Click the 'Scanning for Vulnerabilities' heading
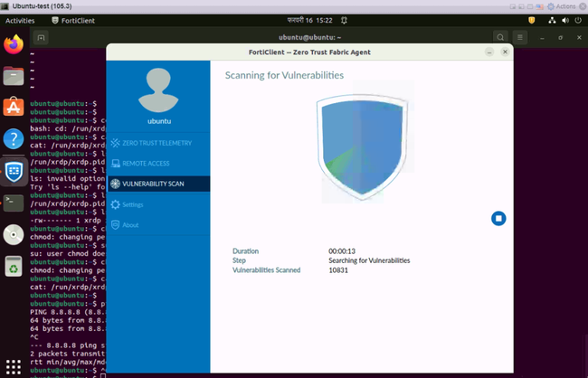 click(284, 75)
